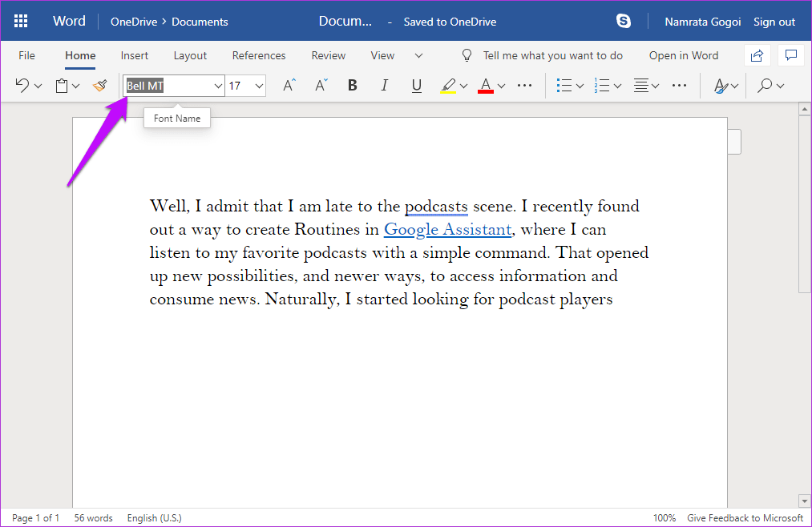The image size is (812, 527).
Task: Open the font size dropdown
Action: [x=259, y=86]
